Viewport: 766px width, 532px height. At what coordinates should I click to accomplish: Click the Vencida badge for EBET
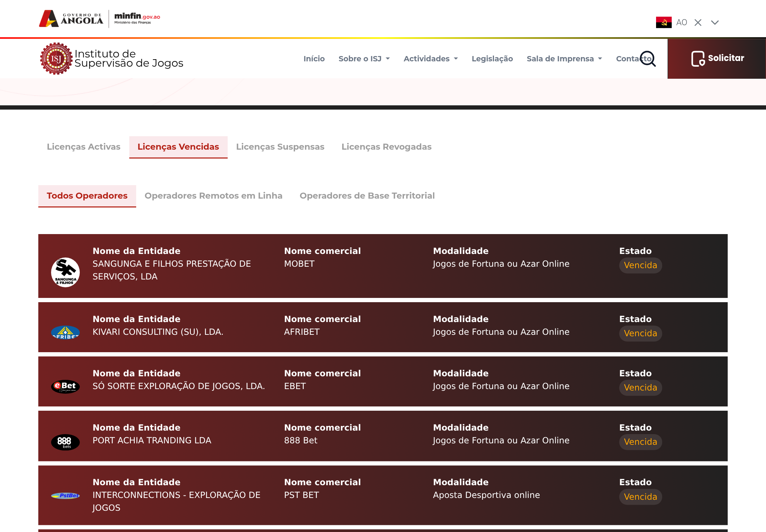[640, 388]
